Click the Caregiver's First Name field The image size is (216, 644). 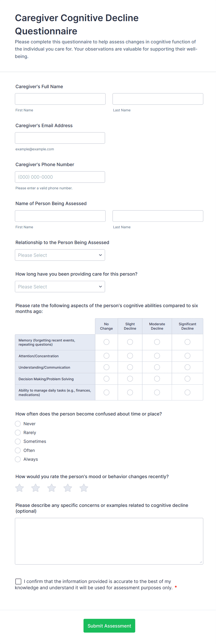[x=60, y=99]
